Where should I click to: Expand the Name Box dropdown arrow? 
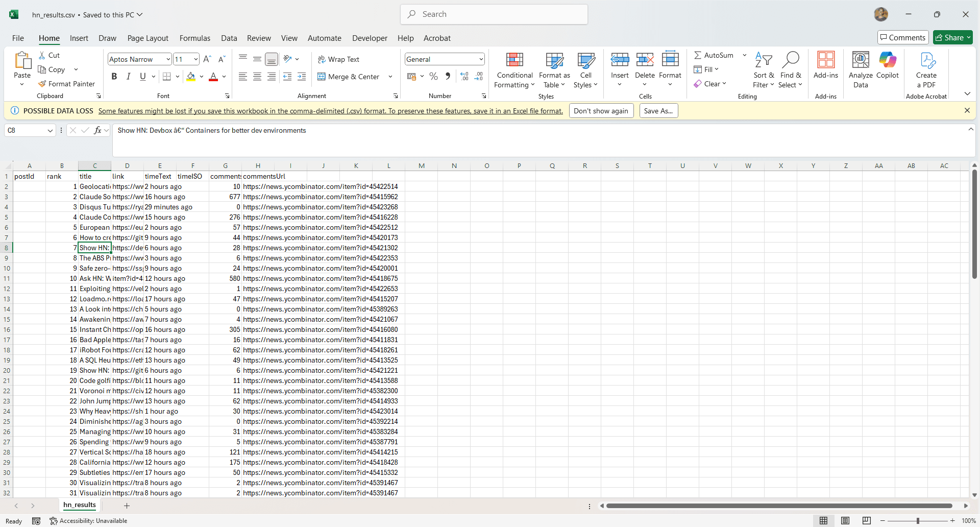click(x=50, y=131)
